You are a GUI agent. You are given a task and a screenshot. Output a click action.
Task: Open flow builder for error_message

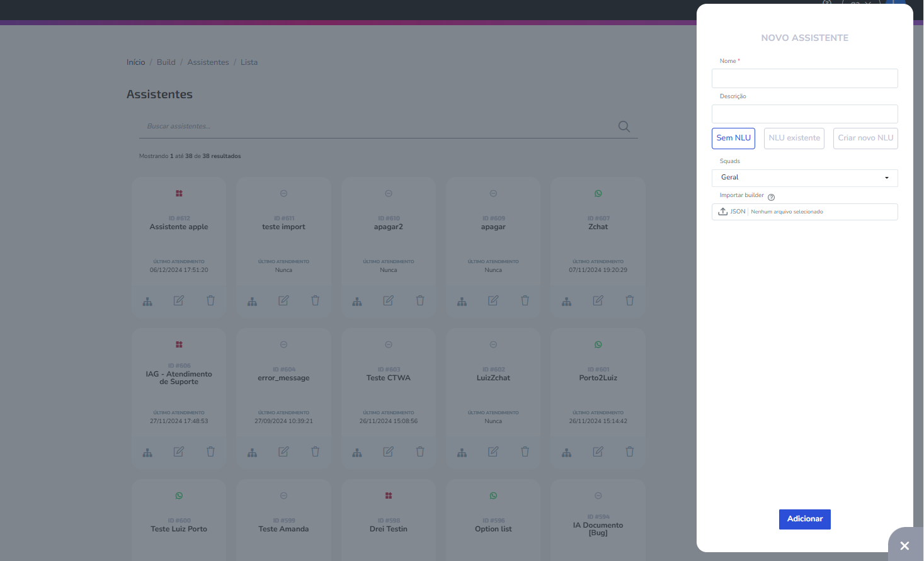[x=252, y=453]
